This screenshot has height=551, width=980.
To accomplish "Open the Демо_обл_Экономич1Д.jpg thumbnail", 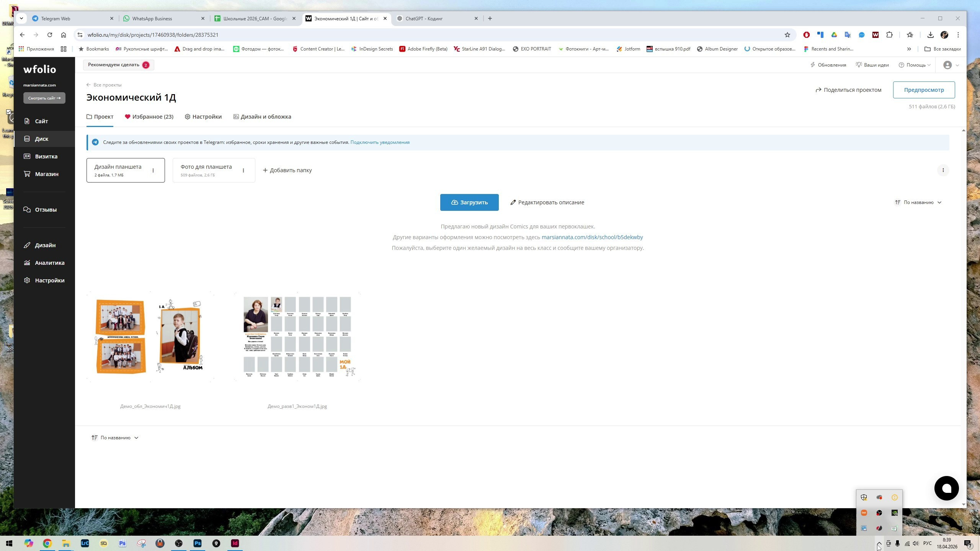I will point(150,337).
